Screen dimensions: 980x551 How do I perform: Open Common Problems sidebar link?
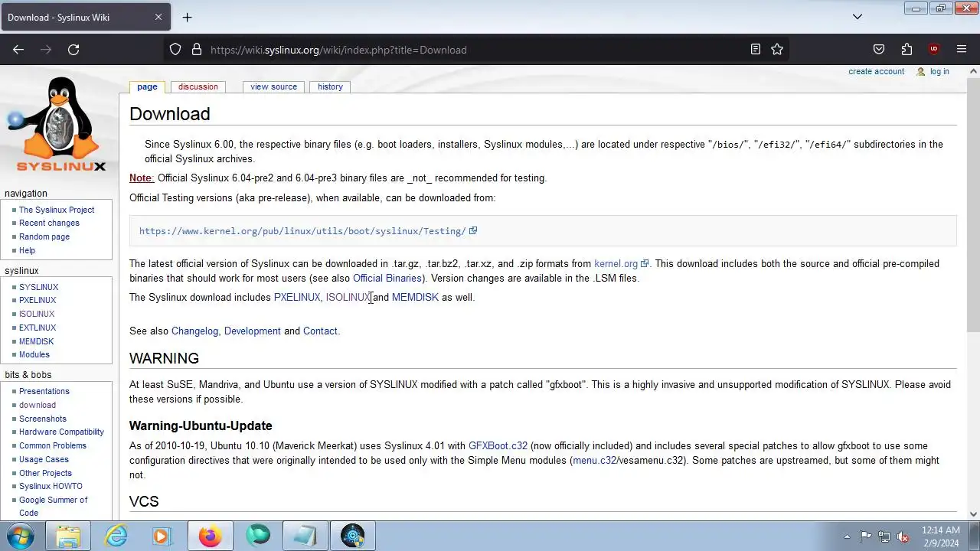pos(53,445)
